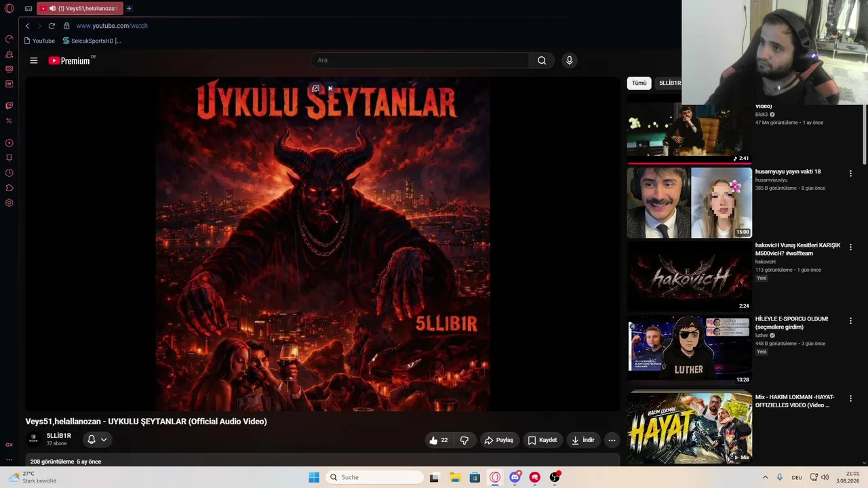Like the video with thumbs up

[439, 440]
